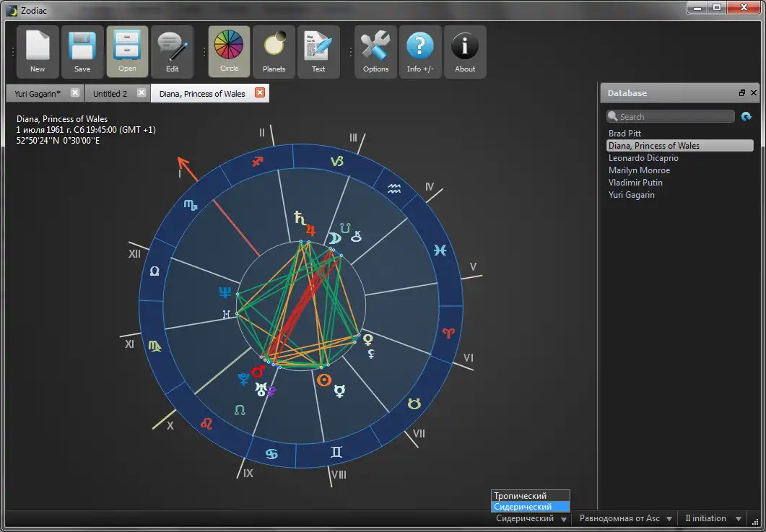Open the Text view icon
The height and width of the screenshot is (532, 766).
pyautogui.click(x=318, y=52)
